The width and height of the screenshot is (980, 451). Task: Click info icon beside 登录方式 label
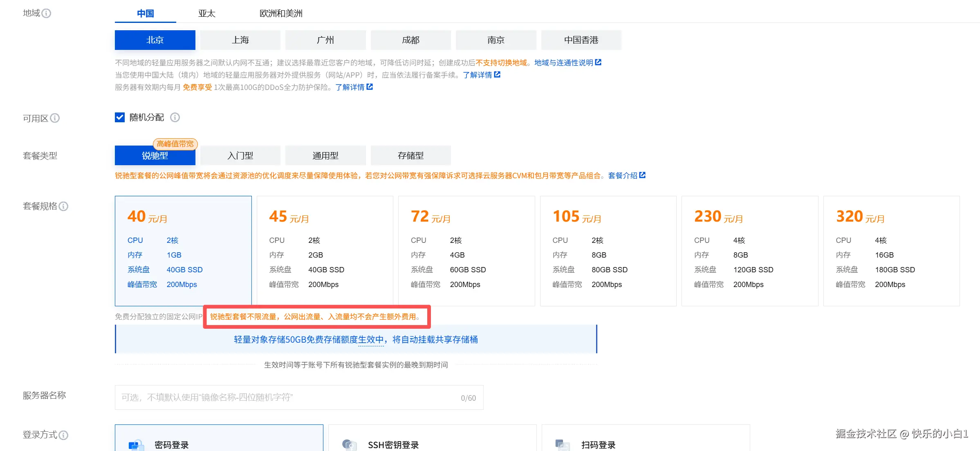pyautogui.click(x=63, y=435)
